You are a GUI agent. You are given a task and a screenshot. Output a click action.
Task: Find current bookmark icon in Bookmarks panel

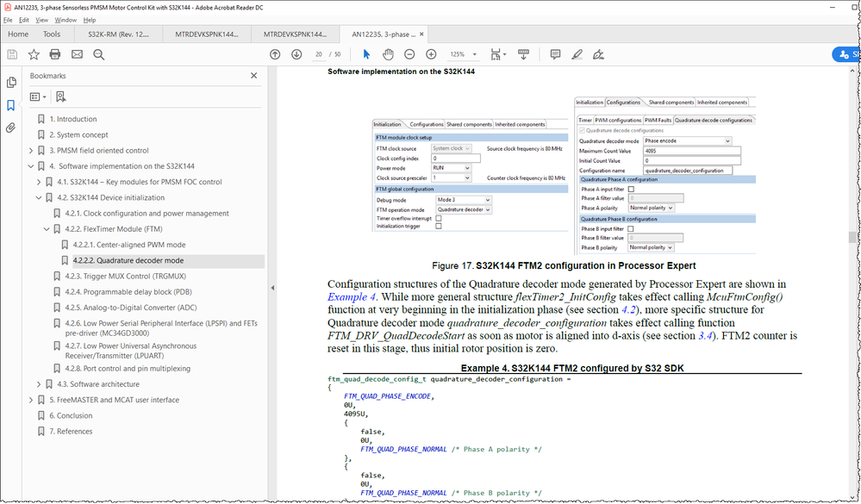tap(60, 96)
